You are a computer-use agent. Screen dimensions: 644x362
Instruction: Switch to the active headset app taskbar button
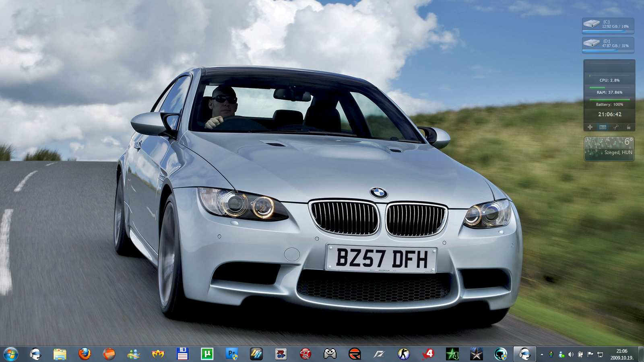click(x=525, y=354)
